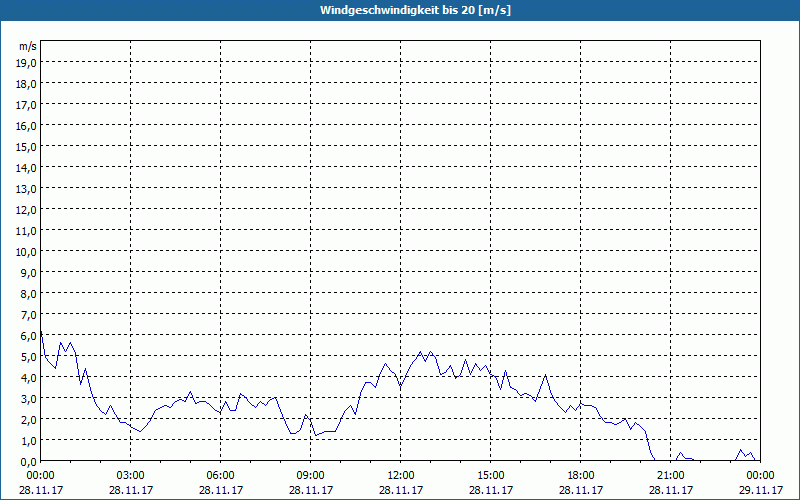The width and height of the screenshot is (800, 500).
Task: Select the '7,0' y-axis label
Action: (x=29, y=315)
